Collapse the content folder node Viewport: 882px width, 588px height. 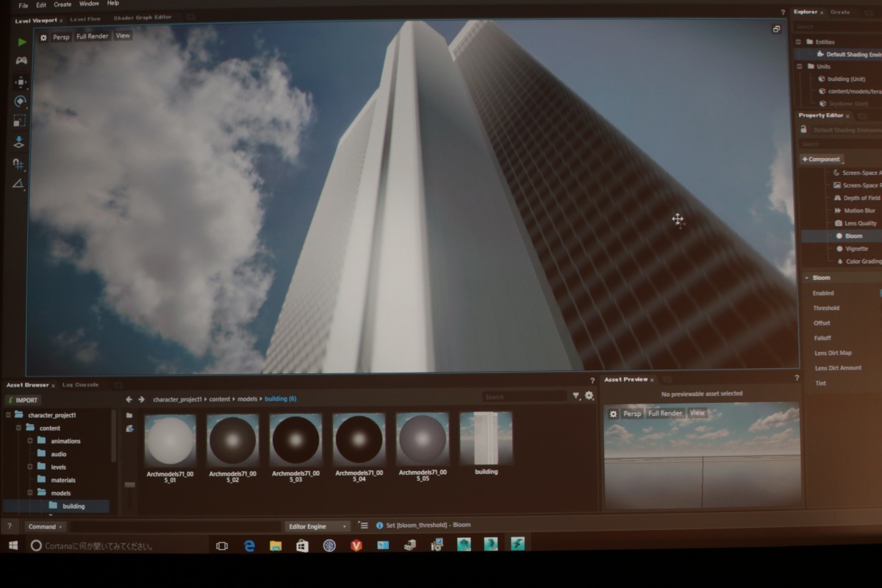pos(18,427)
